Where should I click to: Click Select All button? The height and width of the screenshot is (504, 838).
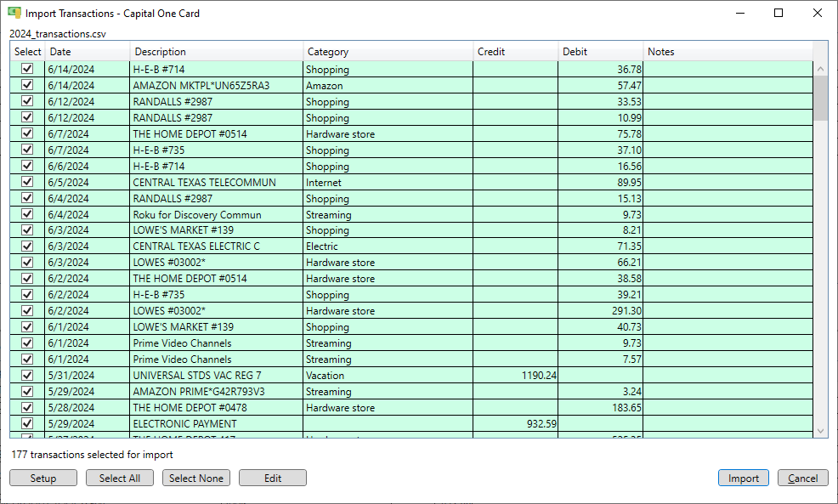120,478
